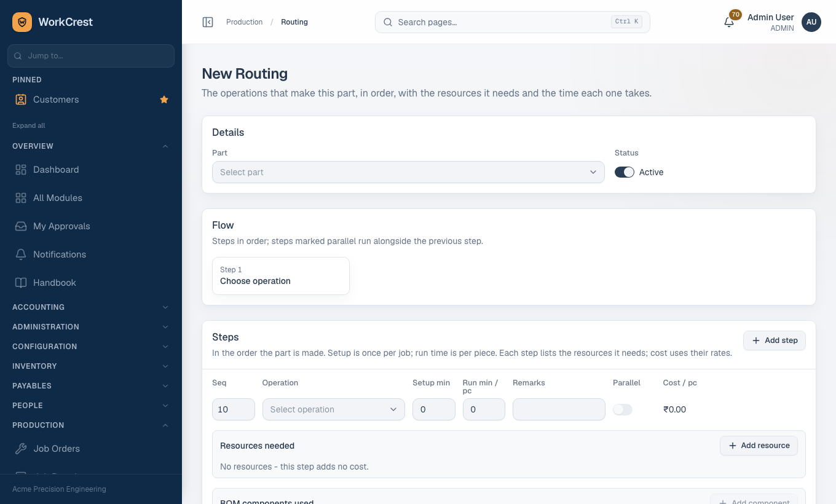This screenshot has width=836, height=504.
Task: Toggle the Active status switch off
Action: click(x=625, y=172)
